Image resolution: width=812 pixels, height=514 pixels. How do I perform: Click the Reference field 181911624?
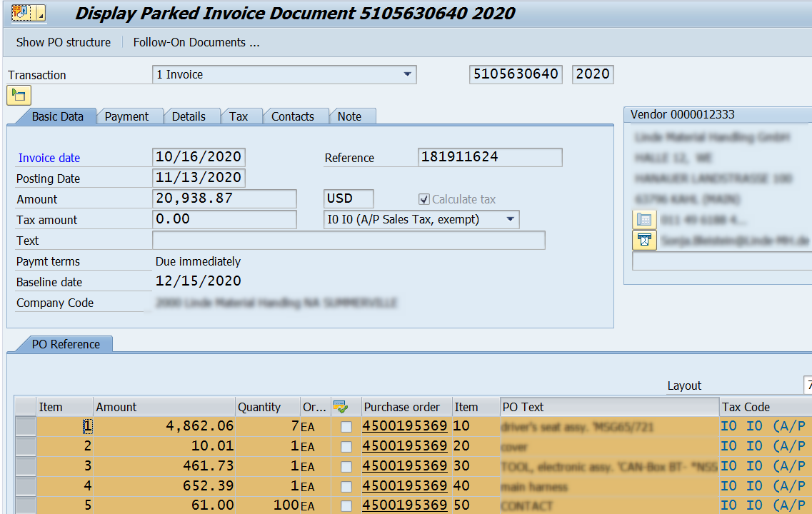click(x=490, y=157)
